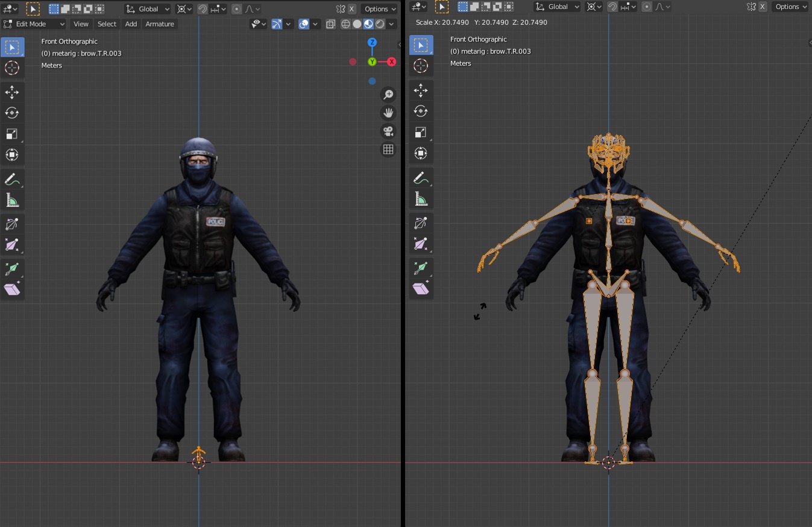Screen dimensions: 812x527
Task: Switch to wireframe shading in left viewport
Action: [345, 24]
